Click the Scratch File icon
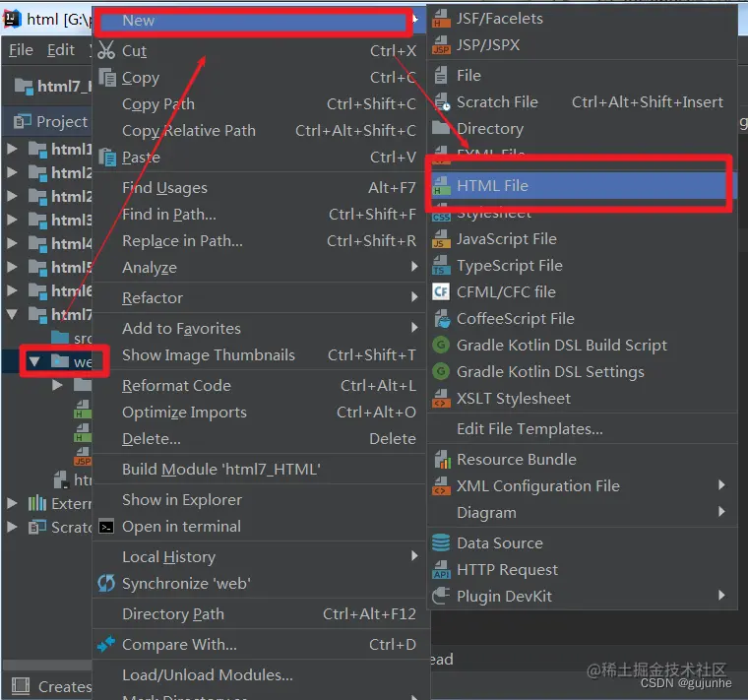 coord(442,102)
